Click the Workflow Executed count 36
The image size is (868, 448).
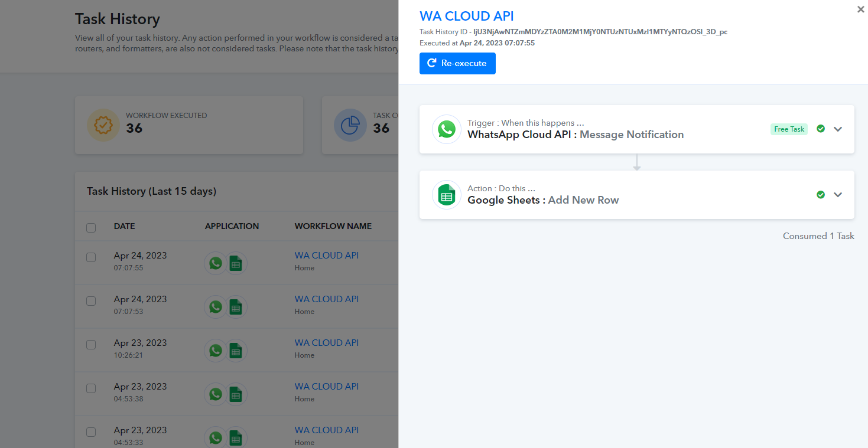point(134,128)
